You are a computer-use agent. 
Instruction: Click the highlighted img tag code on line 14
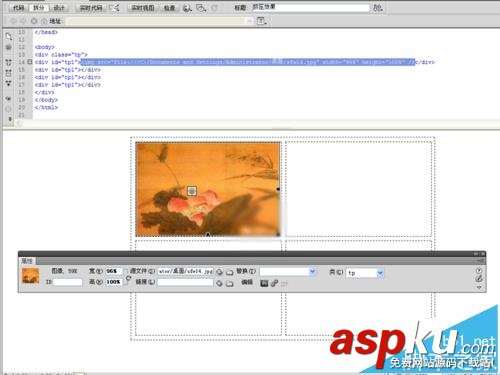click(248, 62)
